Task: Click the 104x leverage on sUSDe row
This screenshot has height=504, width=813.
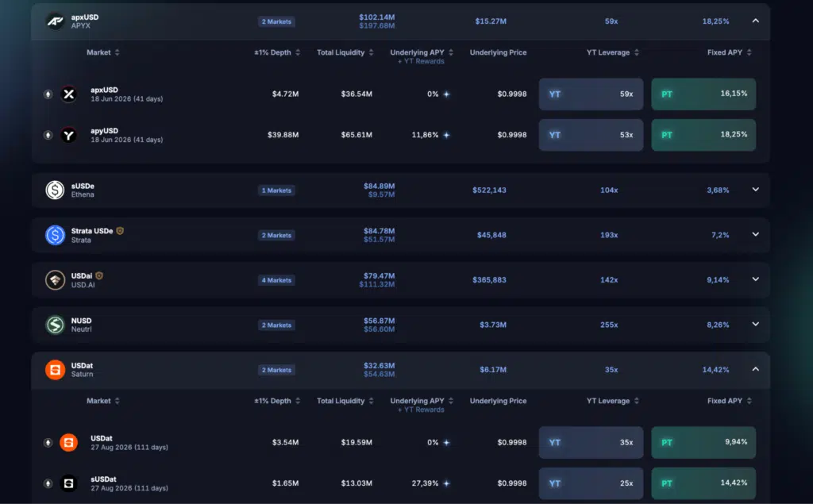Action: coord(609,190)
